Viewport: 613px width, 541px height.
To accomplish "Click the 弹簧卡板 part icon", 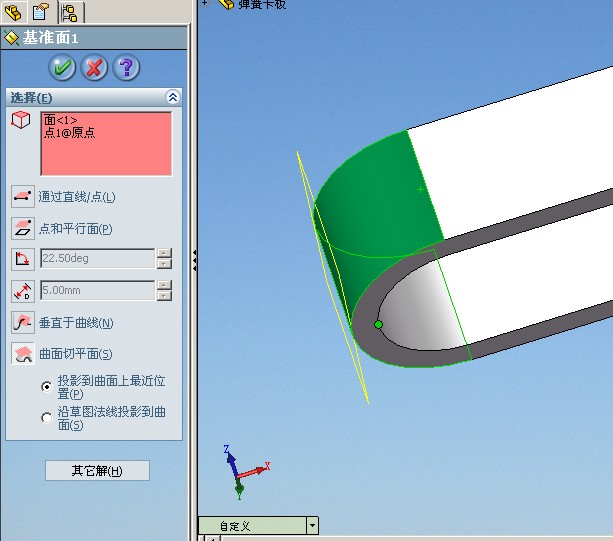I will pyautogui.click(x=226, y=4).
